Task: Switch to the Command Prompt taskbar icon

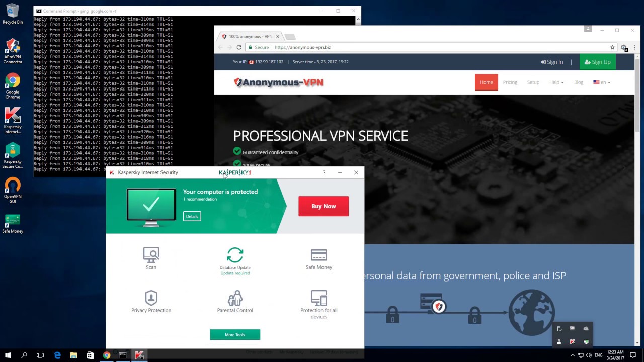Action: (x=123, y=355)
